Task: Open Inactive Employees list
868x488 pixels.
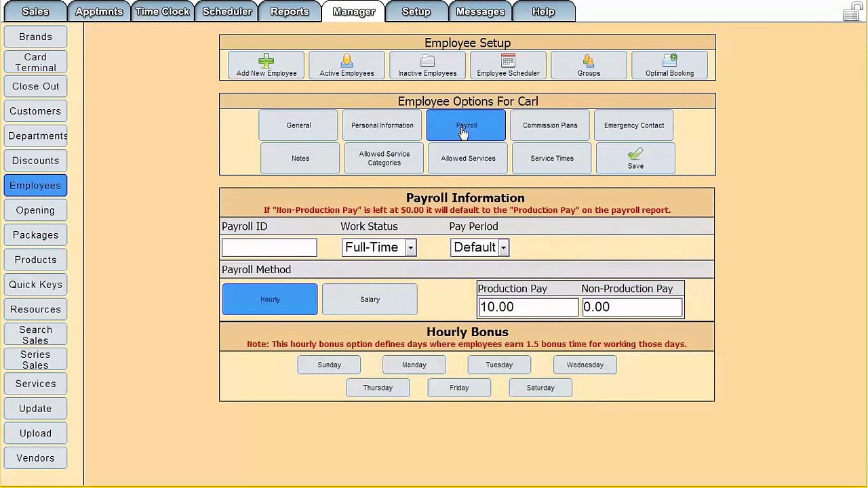Action: pos(427,66)
